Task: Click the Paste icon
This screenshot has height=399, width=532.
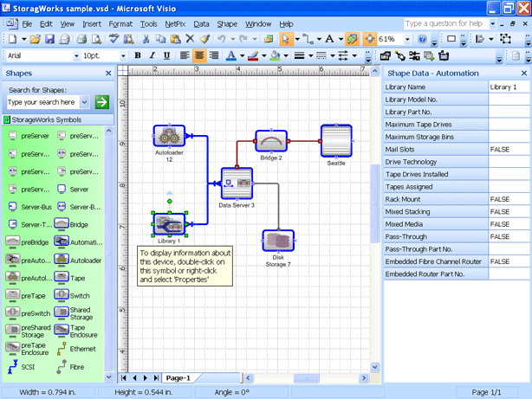Action: tap(175, 39)
